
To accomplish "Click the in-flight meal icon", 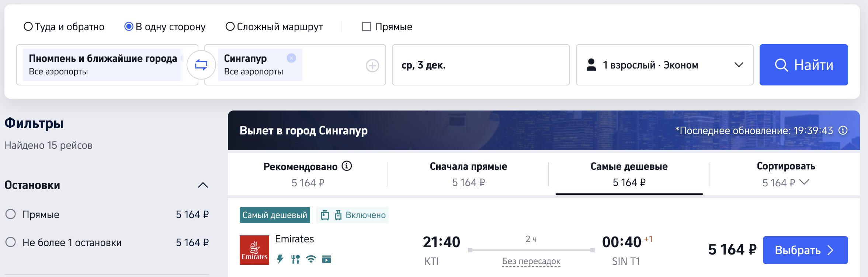I will (295, 259).
